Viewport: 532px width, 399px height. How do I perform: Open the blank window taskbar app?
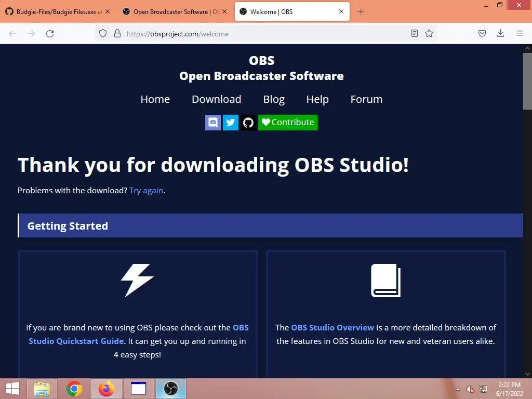click(x=138, y=389)
